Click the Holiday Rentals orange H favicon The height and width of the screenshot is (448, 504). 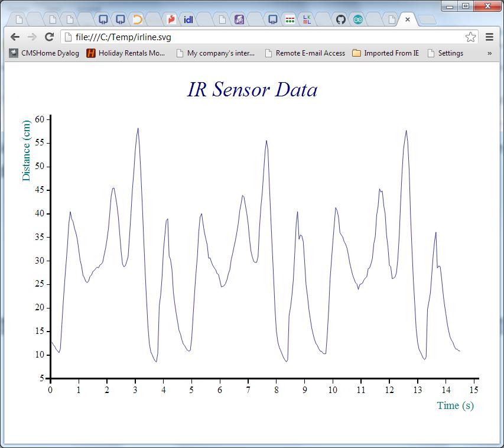pos(91,53)
